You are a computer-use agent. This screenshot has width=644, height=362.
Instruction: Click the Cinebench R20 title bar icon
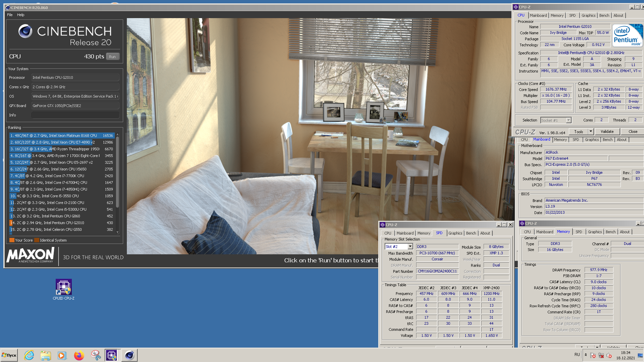point(8,7)
